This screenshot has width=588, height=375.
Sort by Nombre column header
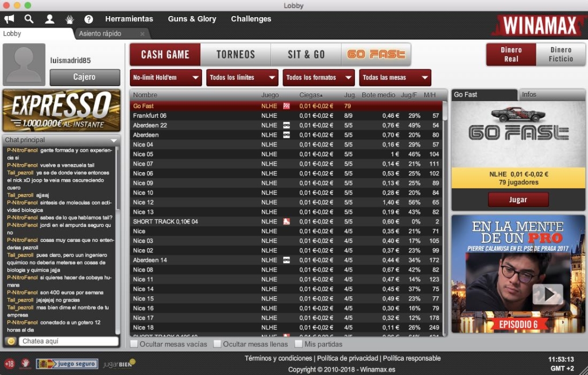point(145,95)
